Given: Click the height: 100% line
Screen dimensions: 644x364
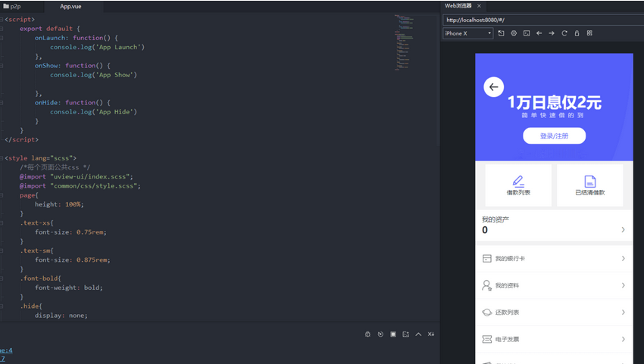Looking at the screenshot, I should (x=59, y=204).
